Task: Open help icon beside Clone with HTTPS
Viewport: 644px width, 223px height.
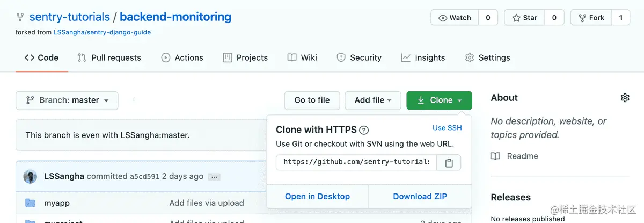Action: [364, 130]
